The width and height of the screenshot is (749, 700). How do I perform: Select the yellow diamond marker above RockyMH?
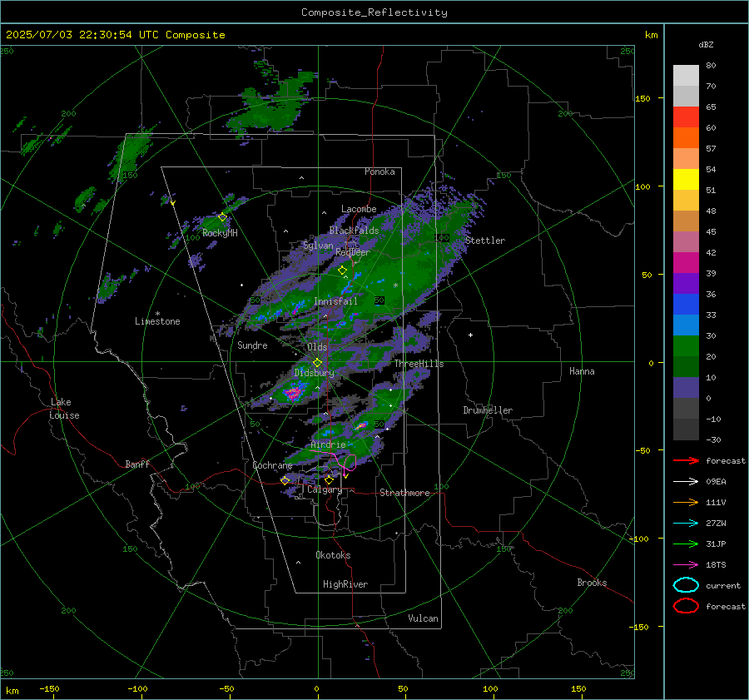coord(222,217)
